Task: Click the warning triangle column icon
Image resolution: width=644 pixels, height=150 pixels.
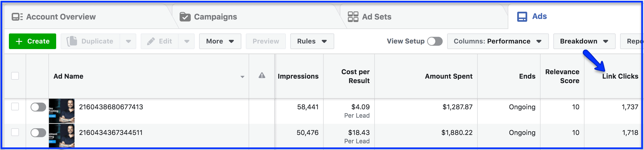Action: (262, 76)
